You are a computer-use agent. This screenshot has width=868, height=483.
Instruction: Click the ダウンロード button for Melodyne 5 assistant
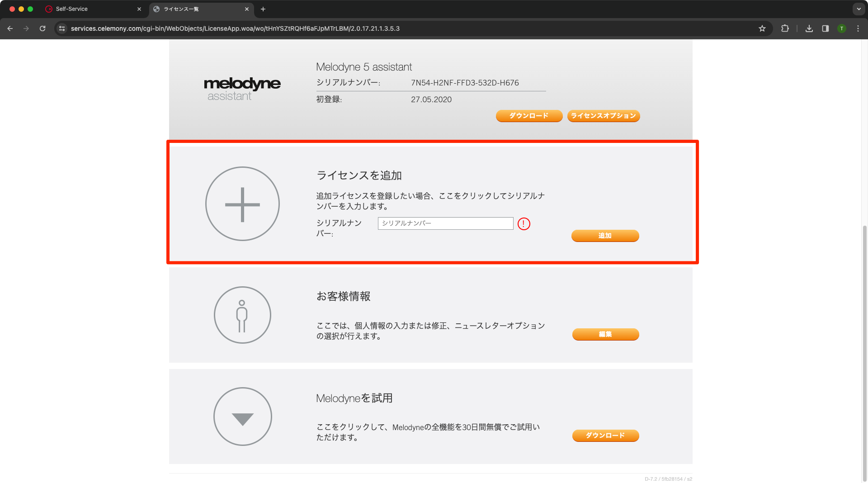529,116
